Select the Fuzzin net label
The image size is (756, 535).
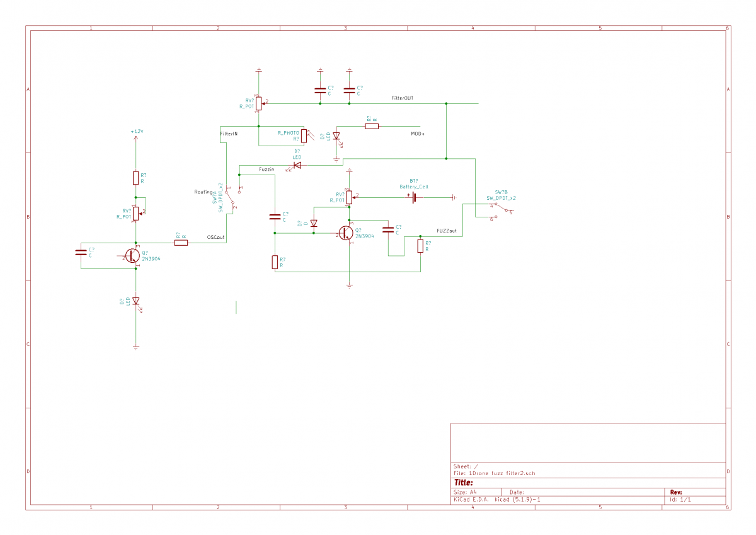267,170
